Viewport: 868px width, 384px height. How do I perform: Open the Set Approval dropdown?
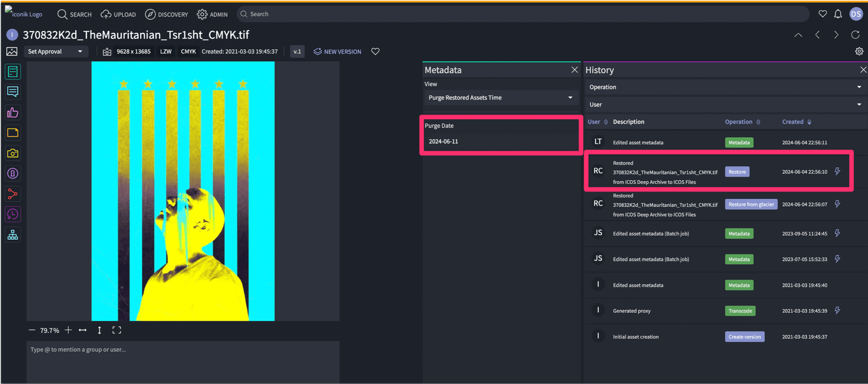click(x=55, y=51)
